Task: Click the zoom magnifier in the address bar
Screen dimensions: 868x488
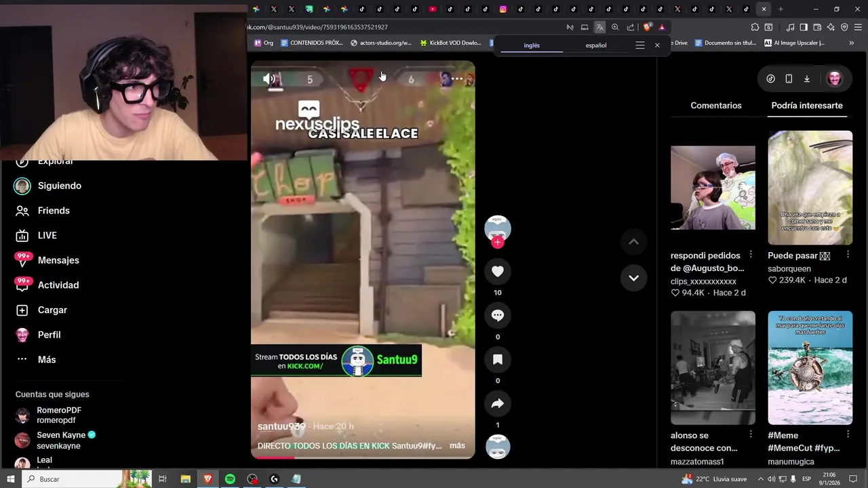Action: [615, 27]
